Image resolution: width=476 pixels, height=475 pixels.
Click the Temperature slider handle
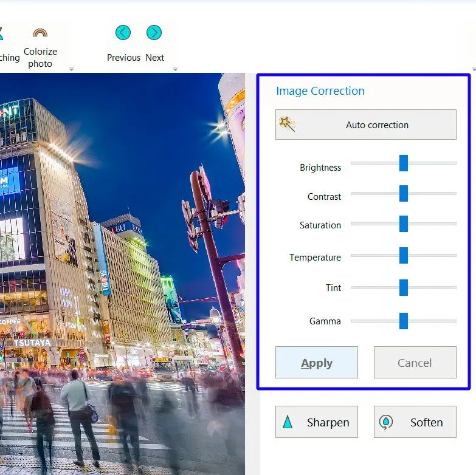click(x=403, y=255)
